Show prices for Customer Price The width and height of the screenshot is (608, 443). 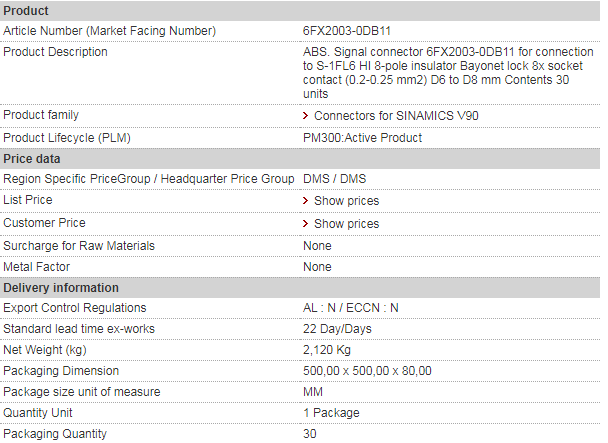(346, 224)
